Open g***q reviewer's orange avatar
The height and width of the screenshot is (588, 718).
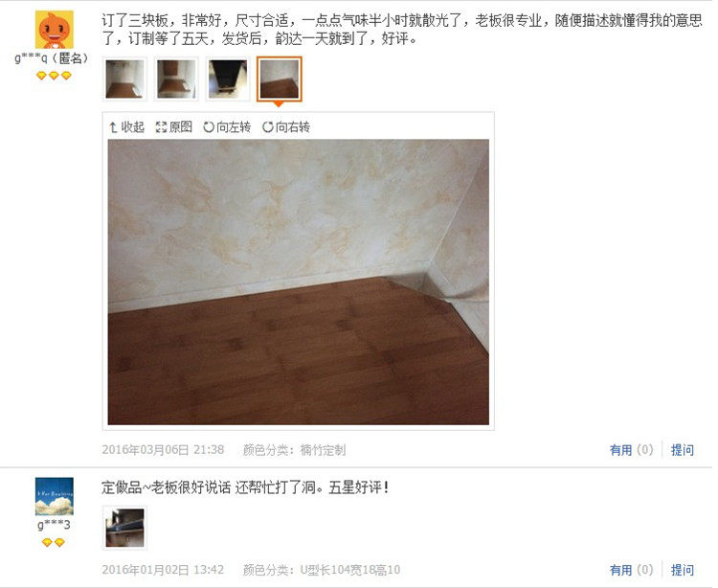coord(54,30)
